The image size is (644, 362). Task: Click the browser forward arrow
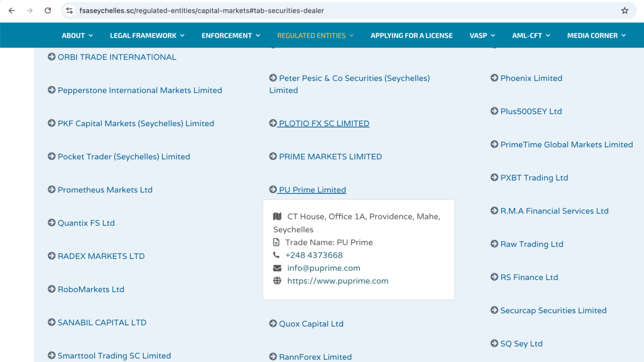[30, 11]
